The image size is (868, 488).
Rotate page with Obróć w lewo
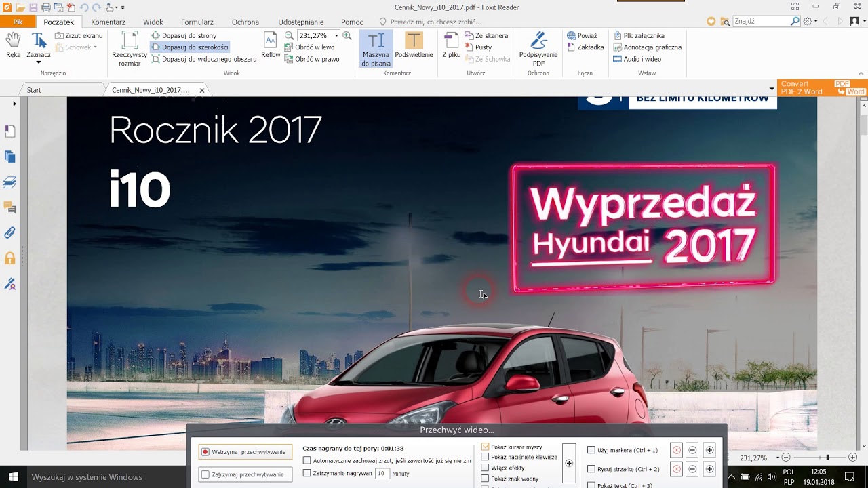[x=309, y=47]
